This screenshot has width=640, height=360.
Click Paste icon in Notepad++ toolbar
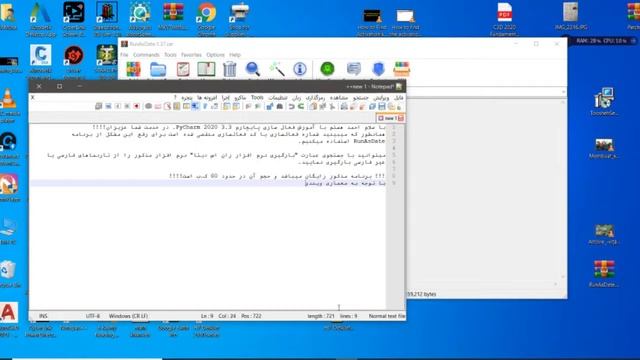pos(313,107)
